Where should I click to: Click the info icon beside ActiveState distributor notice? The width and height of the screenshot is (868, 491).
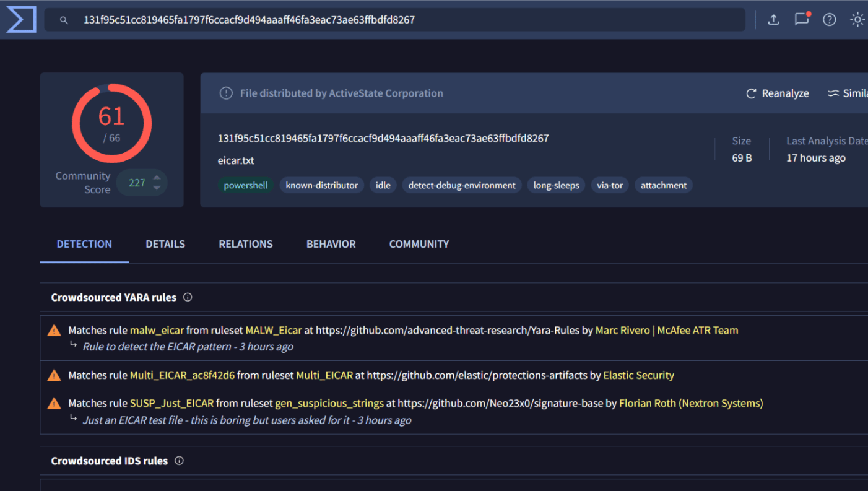click(226, 93)
